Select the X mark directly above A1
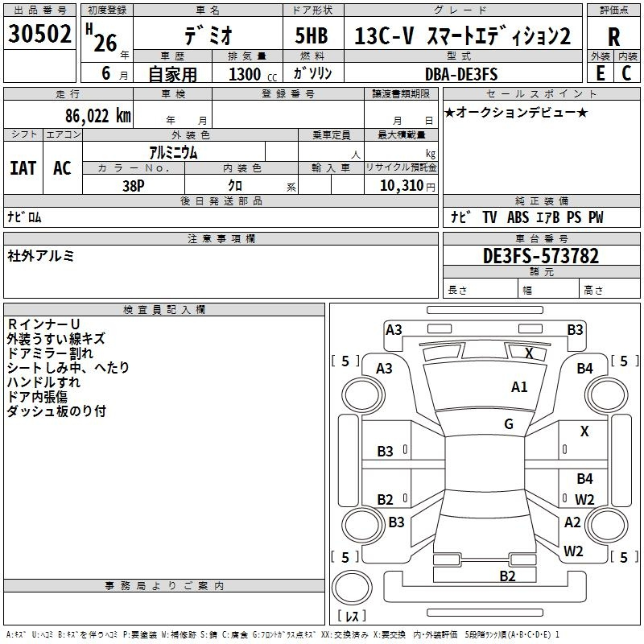 529,353
